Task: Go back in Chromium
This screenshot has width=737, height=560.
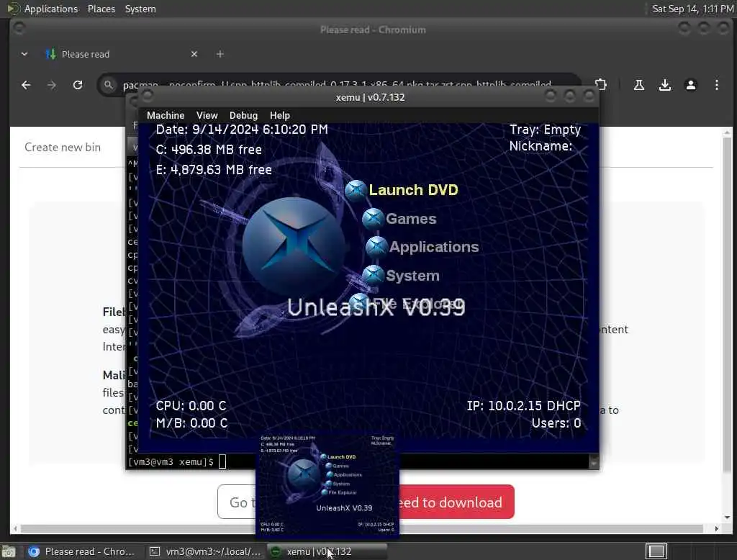Action: coord(26,85)
